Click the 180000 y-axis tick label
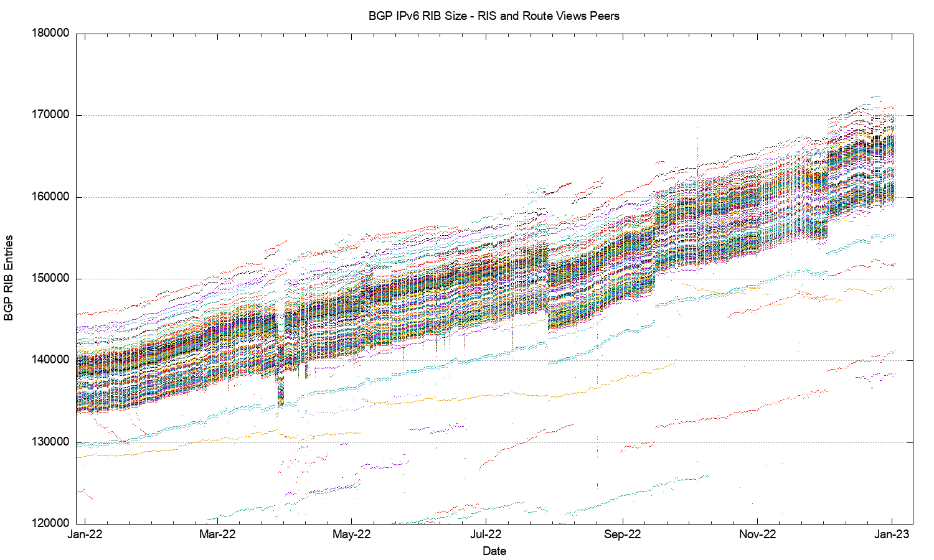Screen dimensions: 934x560 (x=50, y=34)
